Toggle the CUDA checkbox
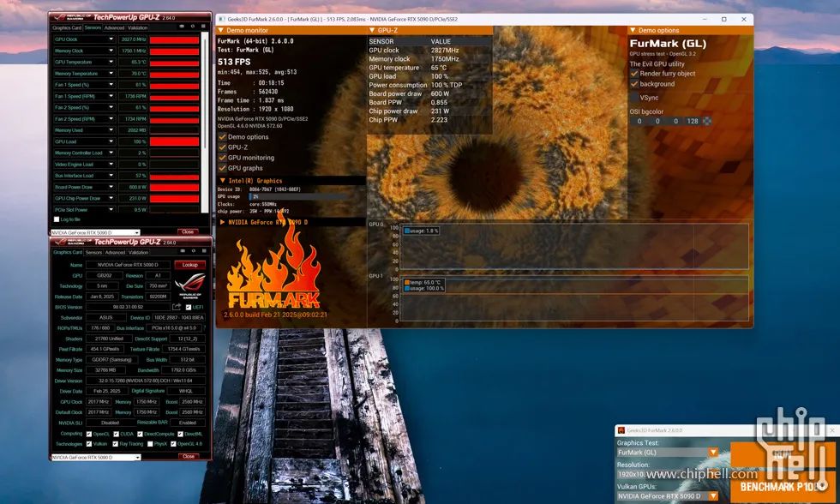The image size is (840, 504). pyautogui.click(x=117, y=434)
